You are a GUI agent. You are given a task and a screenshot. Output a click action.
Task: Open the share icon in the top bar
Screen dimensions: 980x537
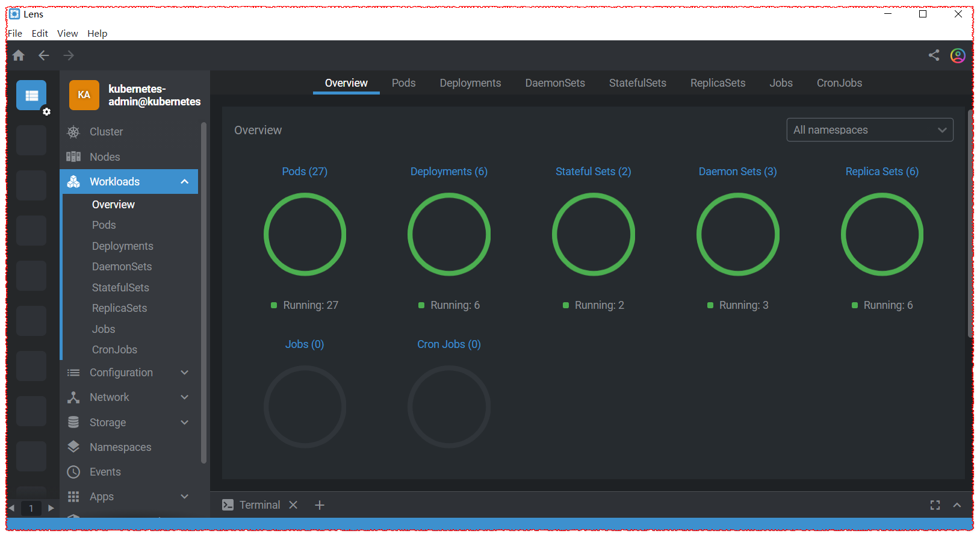click(934, 55)
